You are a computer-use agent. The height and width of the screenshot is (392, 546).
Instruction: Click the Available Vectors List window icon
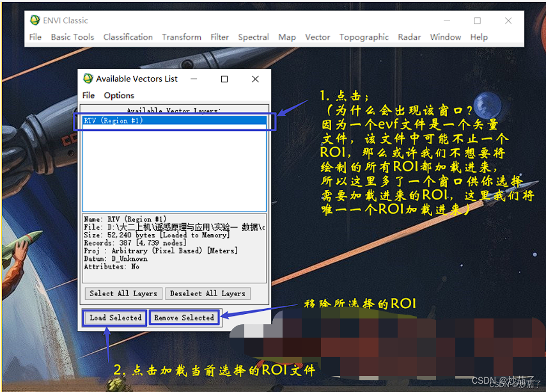coord(88,79)
